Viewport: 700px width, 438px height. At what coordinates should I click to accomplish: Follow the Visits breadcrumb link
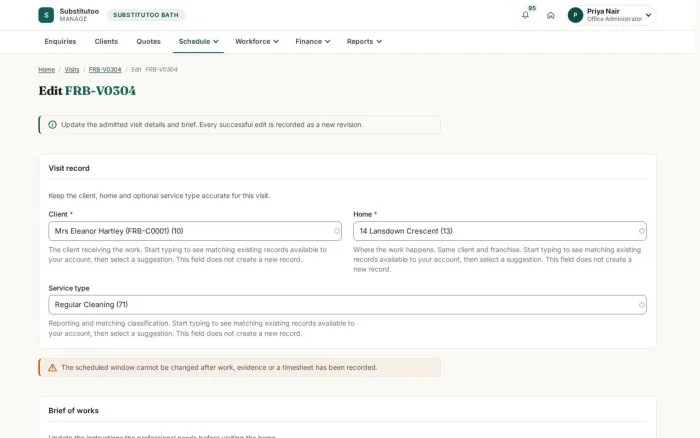click(x=72, y=70)
